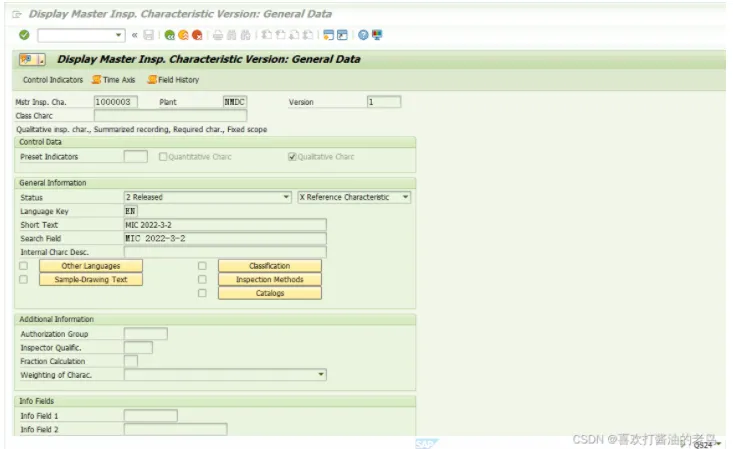This screenshot has height=449, width=733.
Task: Go to Previous Page icon
Action: click(x=280, y=35)
